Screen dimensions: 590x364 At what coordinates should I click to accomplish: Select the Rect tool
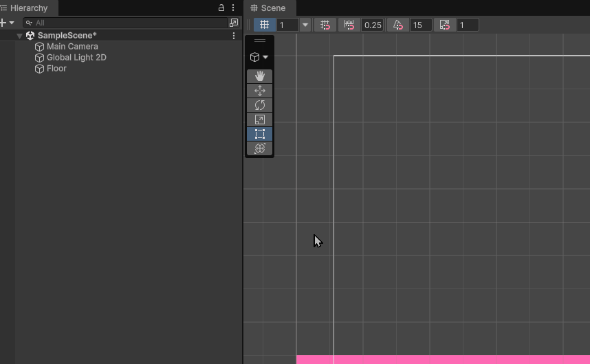click(260, 134)
